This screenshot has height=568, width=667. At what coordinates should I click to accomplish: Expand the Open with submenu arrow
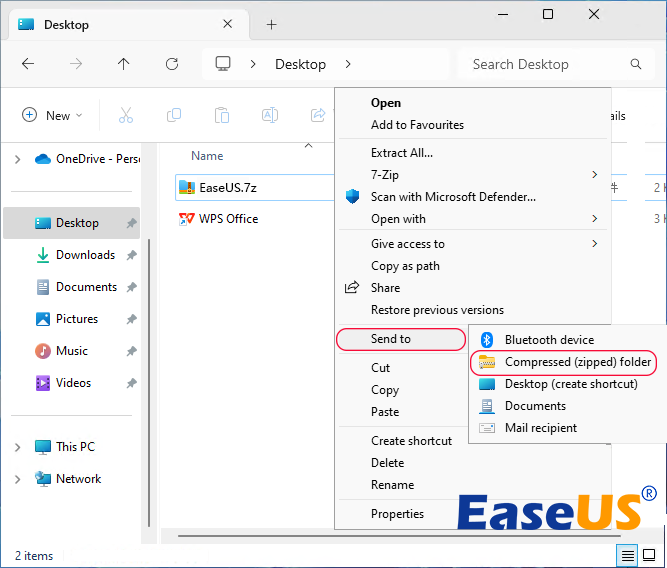[594, 219]
